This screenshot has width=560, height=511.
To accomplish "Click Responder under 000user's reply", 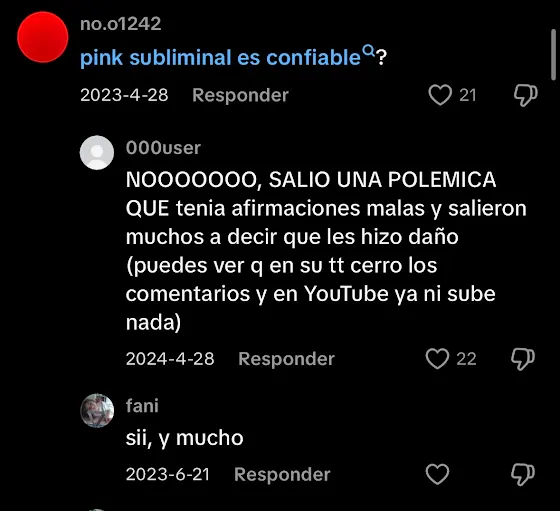I will (x=286, y=359).
